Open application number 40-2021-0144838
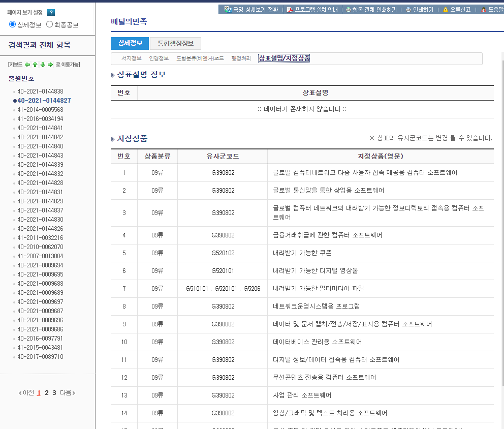The width and height of the screenshot is (504, 429). tap(40, 91)
